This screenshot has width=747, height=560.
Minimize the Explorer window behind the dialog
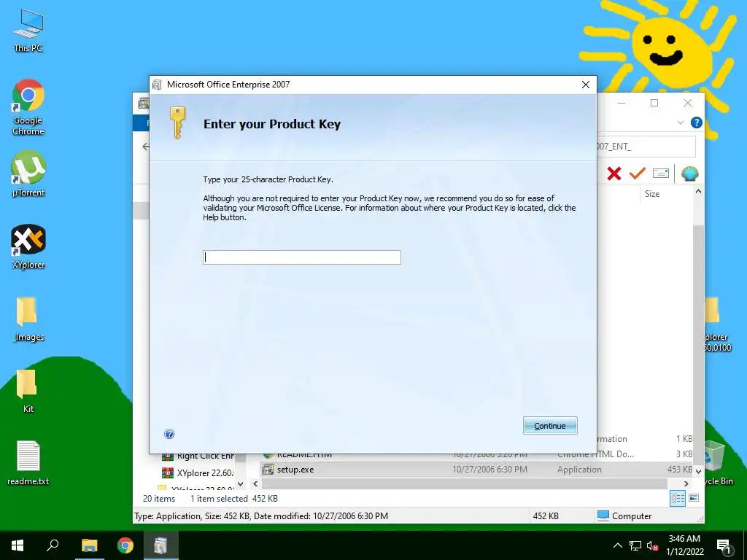tap(622, 103)
